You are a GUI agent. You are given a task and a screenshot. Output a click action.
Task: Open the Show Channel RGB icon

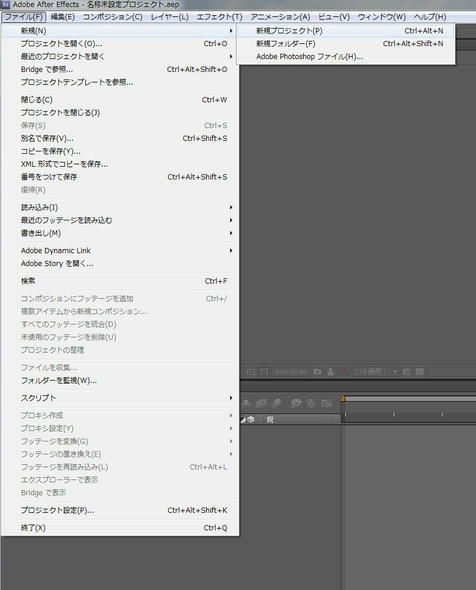point(342,372)
